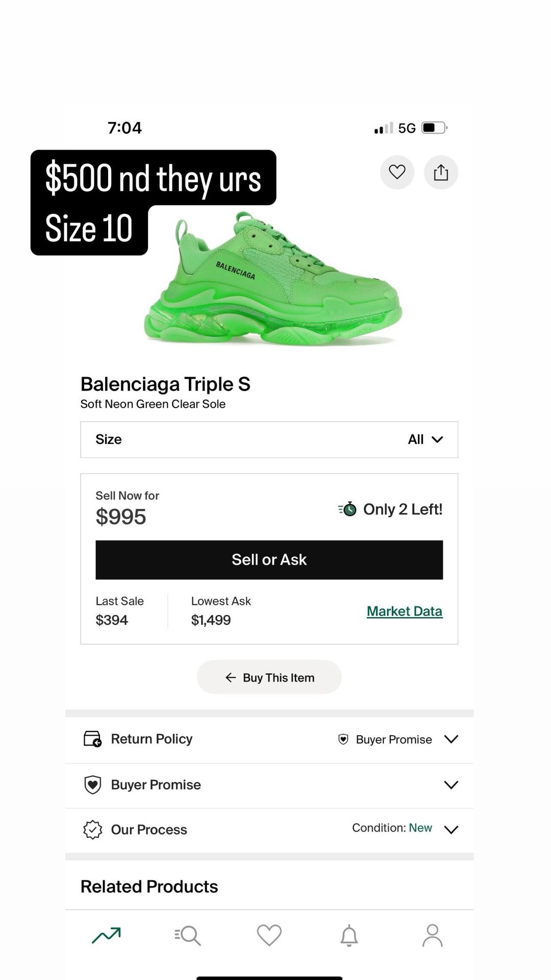
Task: Open the notifications bell tab
Action: (349, 936)
